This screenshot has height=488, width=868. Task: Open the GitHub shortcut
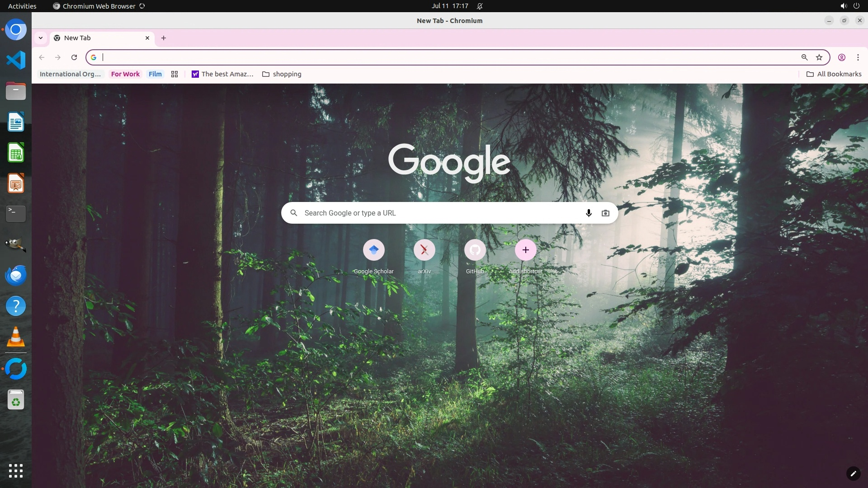pyautogui.click(x=475, y=250)
